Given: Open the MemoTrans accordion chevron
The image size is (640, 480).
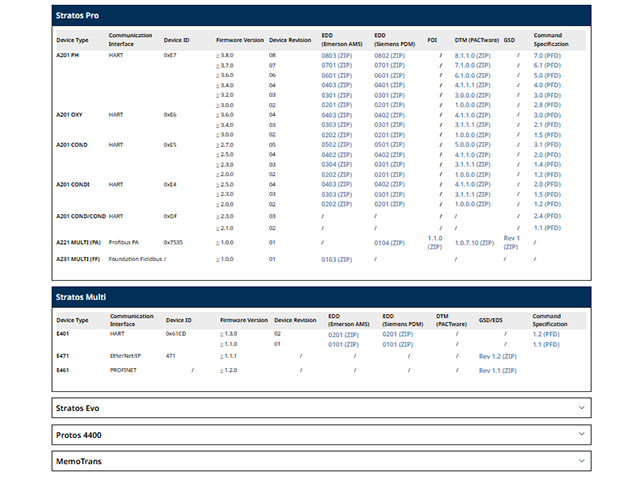Looking at the screenshot, I should pyautogui.click(x=581, y=460).
